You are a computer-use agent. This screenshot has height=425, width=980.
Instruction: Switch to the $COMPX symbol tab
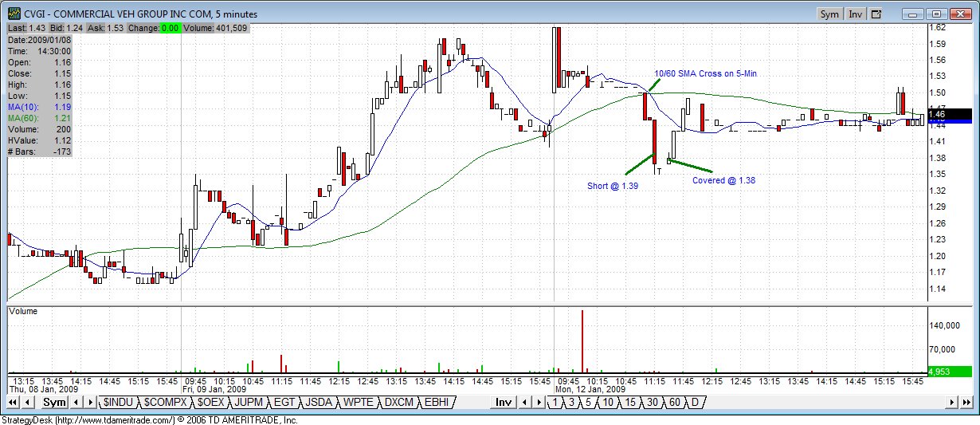click(165, 402)
